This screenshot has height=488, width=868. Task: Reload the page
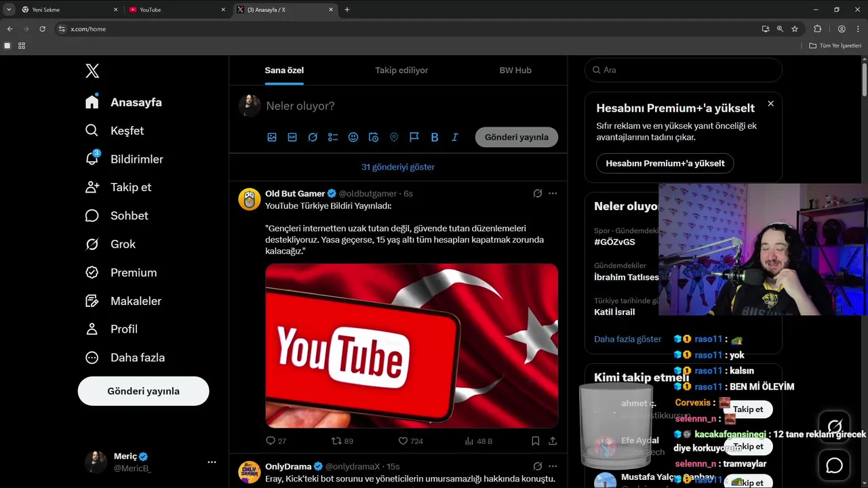pyautogui.click(x=42, y=29)
